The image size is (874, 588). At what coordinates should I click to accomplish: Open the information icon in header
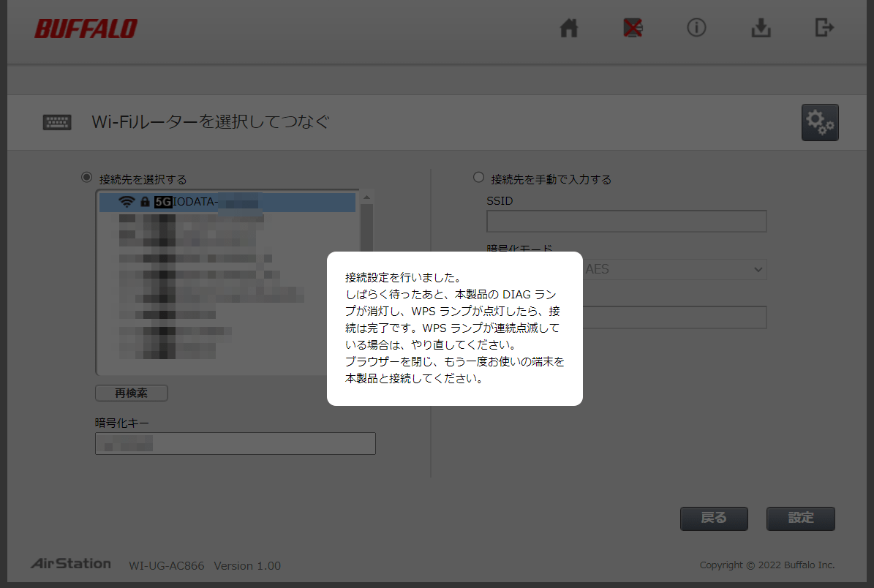point(696,29)
